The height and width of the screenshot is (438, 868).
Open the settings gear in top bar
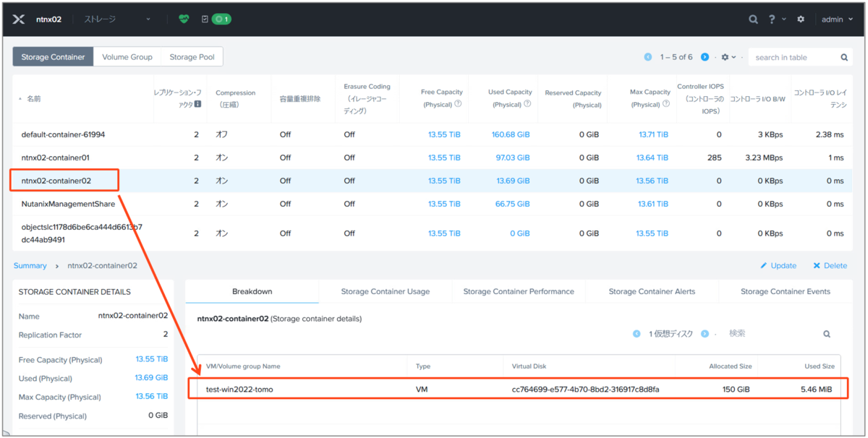click(x=801, y=20)
